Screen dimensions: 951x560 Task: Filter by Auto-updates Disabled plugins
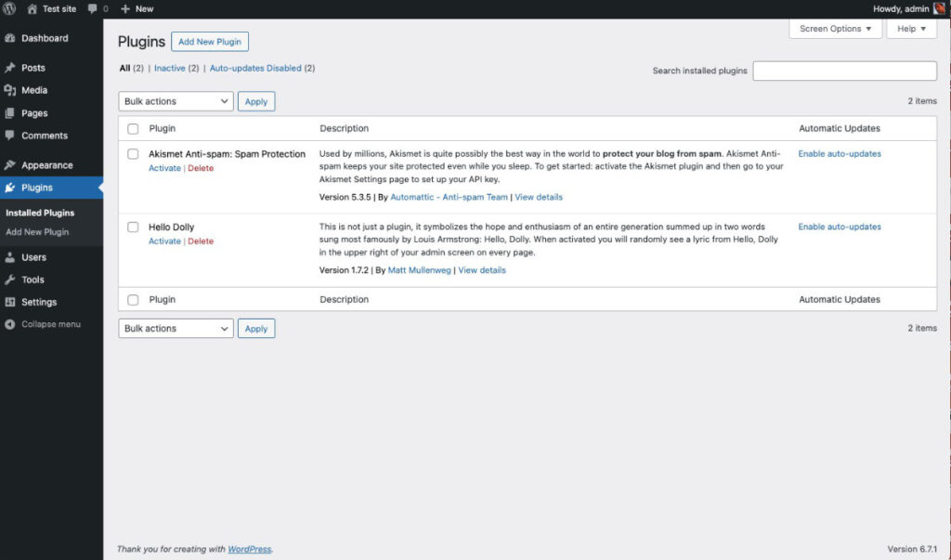coord(255,68)
